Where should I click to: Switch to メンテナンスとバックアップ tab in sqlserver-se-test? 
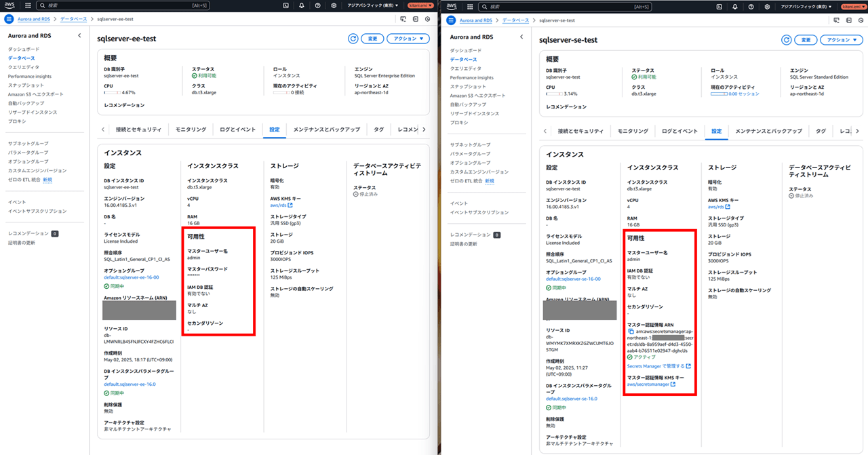[768, 131]
